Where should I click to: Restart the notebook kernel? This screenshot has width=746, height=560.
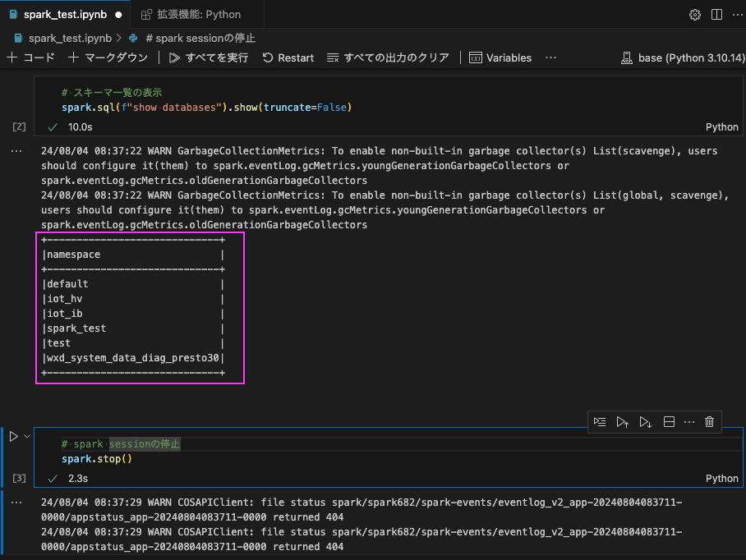pyautogui.click(x=288, y=58)
